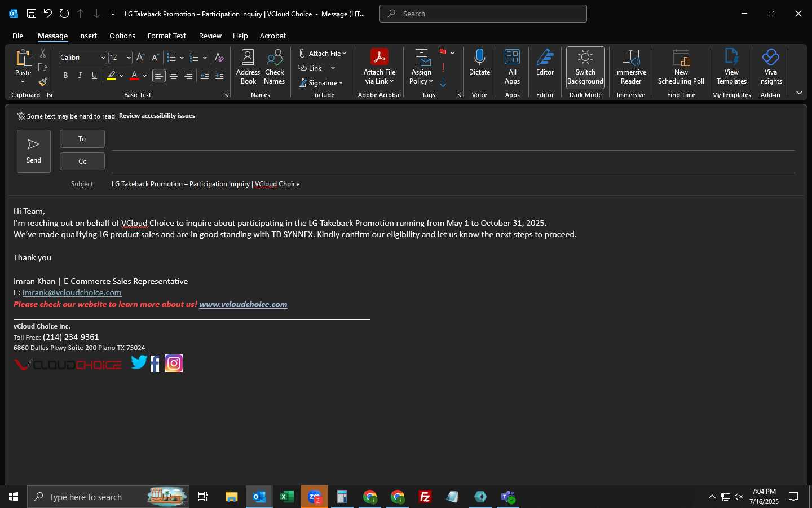Click the Subject input field
The width and height of the screenshot is (812, 508).
(x=453, y=184)
